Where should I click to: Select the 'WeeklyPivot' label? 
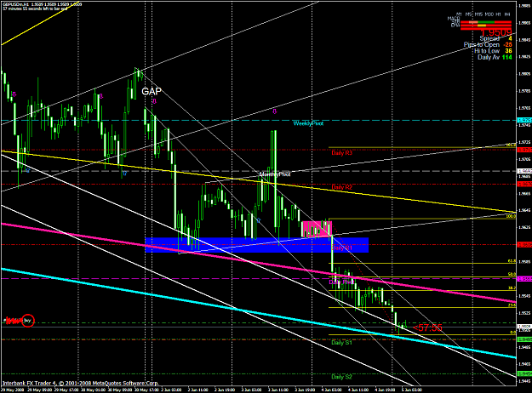tap(308, 123)
